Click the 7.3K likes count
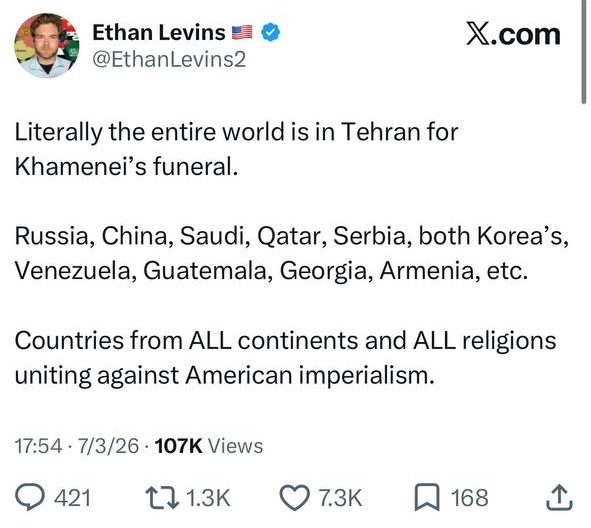 (340, 498)
